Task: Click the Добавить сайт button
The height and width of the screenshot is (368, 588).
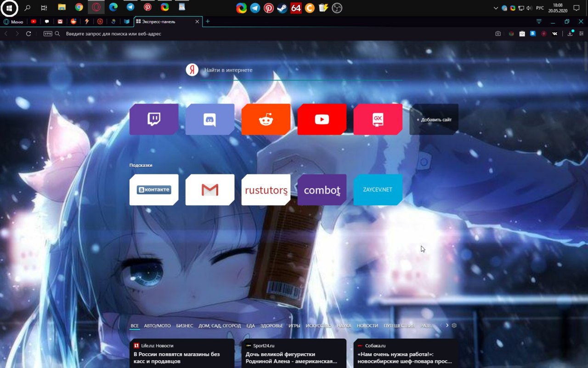Action: [x=434, y=119]
